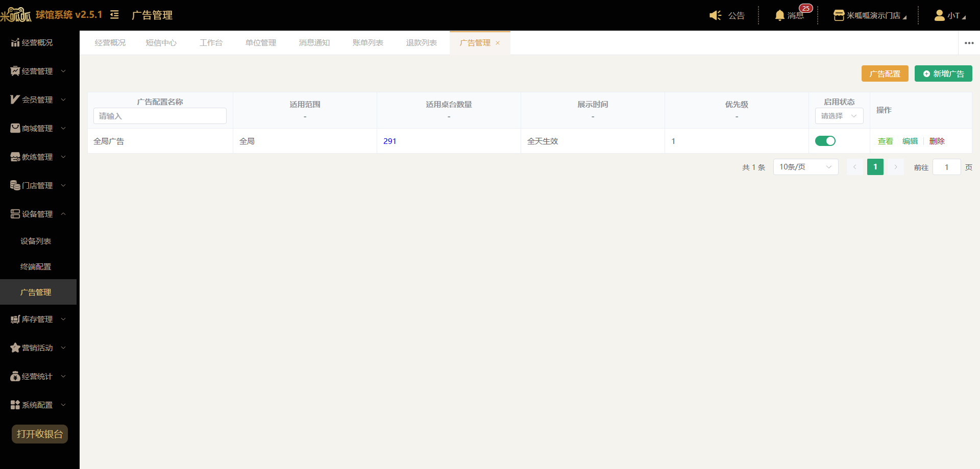
Task: Open the 启用状态 filter dropdown
Action: click(x=839, y=116)
